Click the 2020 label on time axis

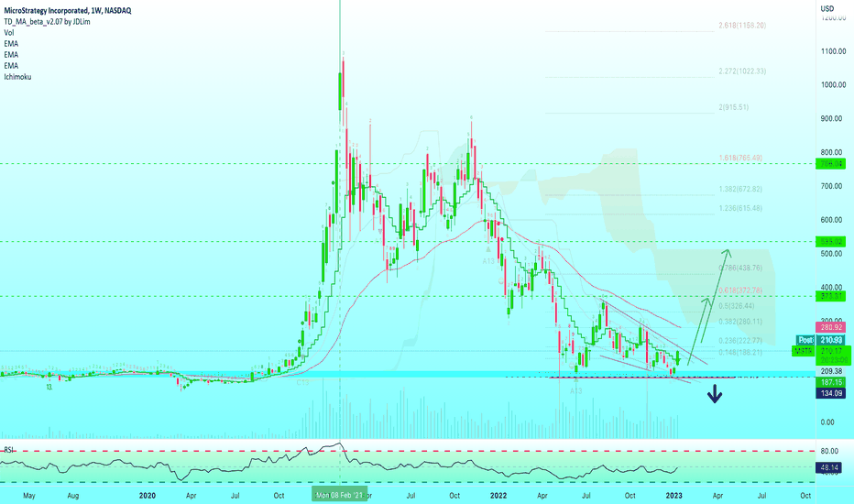tap(147, 495)
